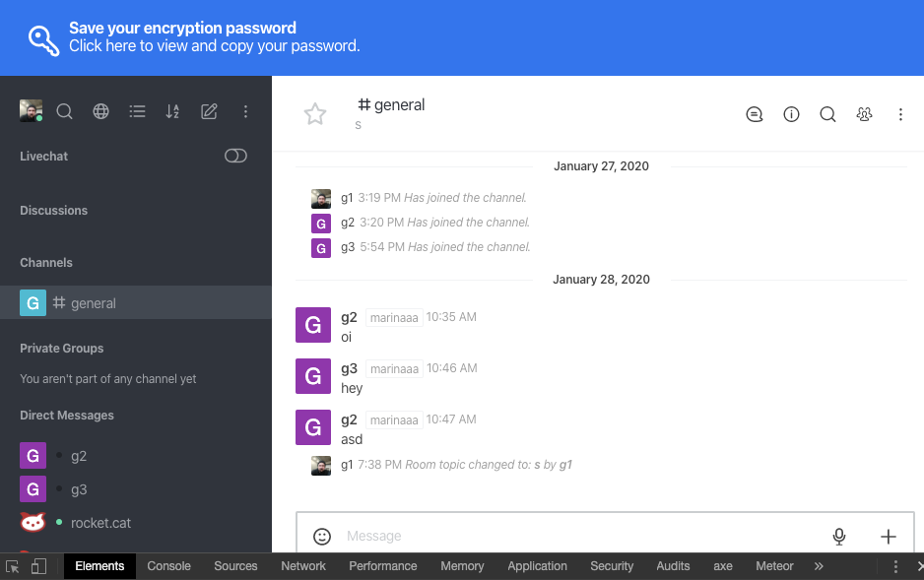
Task: Switch to DevTools Application tab
Action: coord(538,566)
